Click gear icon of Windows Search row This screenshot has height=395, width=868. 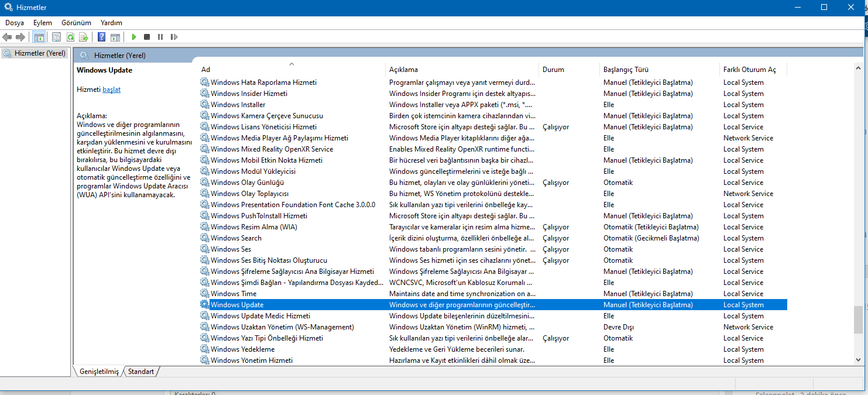click(x=204, y=238)
